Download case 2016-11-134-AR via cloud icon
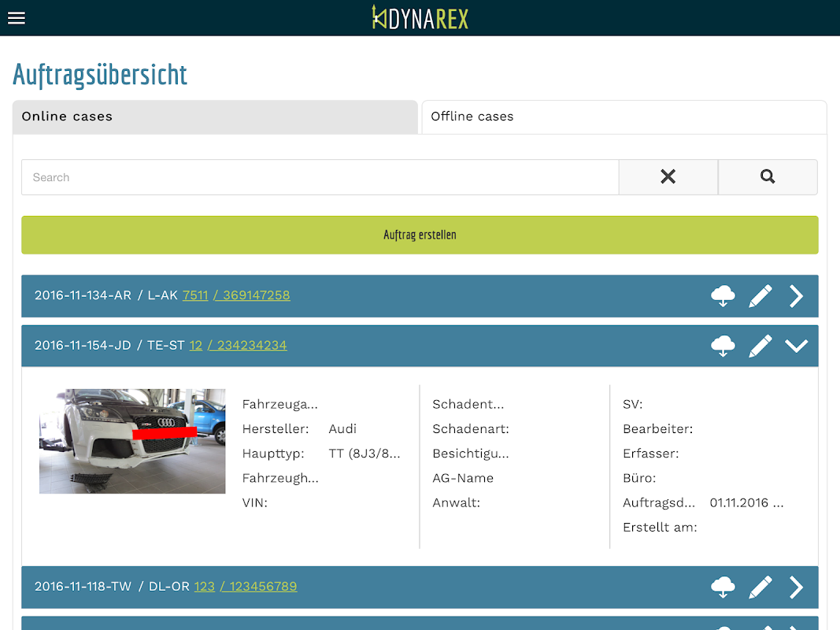This screenshot has height=630, width=840. [x=723, y=296]
